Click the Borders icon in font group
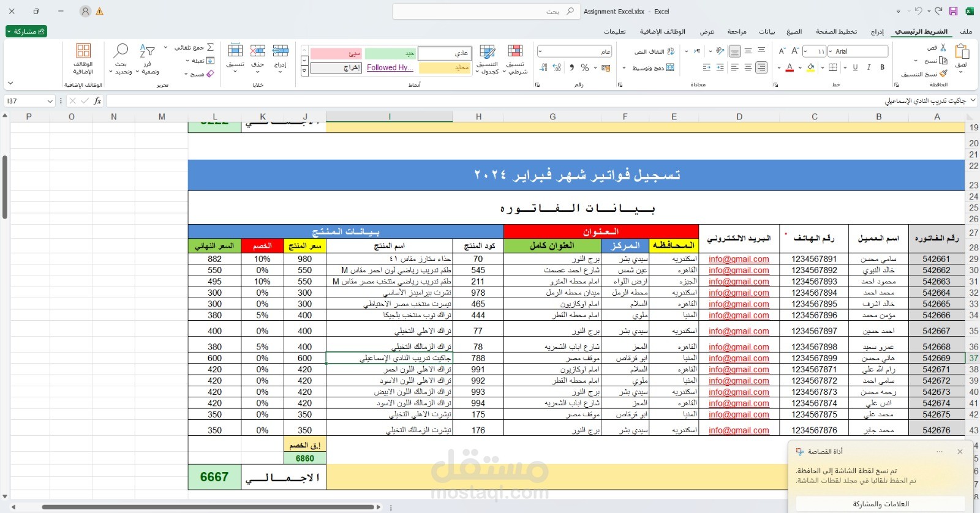This screenshot has height=513, width=980. [x=833, y=67]
